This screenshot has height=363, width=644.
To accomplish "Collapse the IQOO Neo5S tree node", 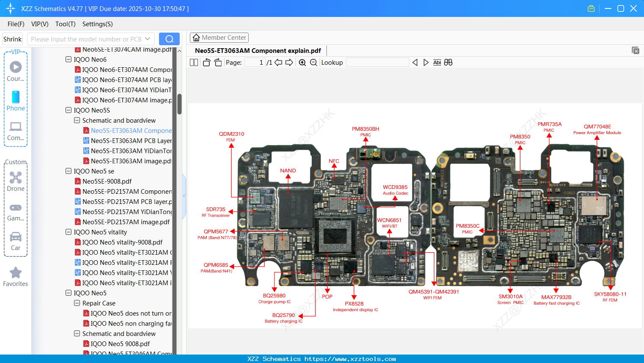I will pos(68,110).
